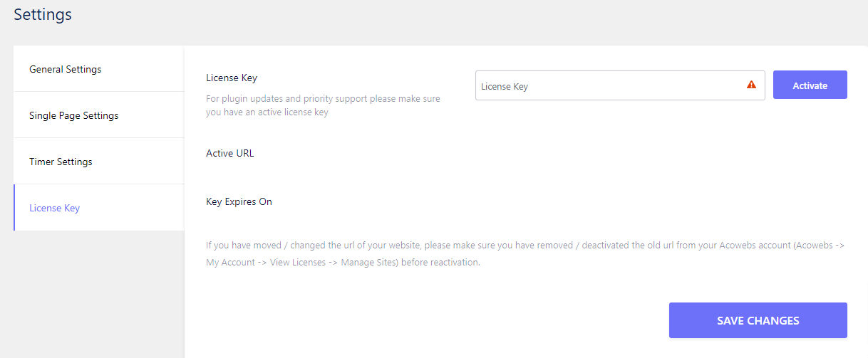Switch to Single Page Settings tab
This screenshot has width=868, height=358.
tap(99, 115)
